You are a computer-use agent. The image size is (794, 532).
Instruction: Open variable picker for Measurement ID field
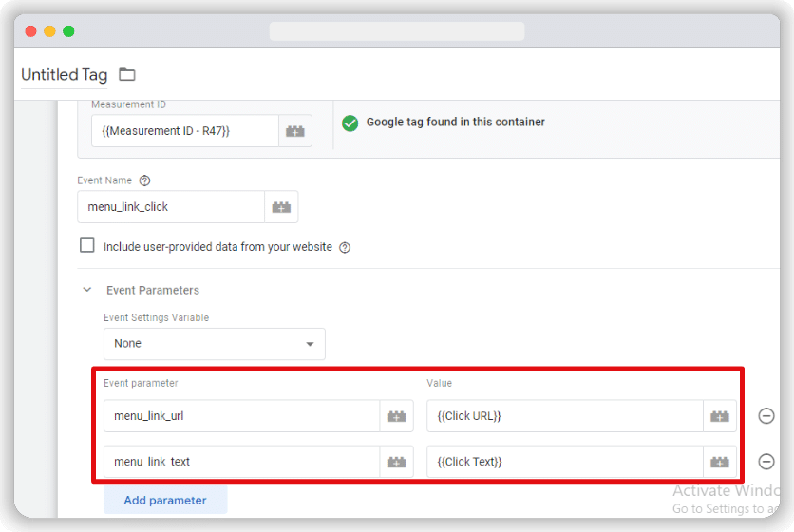point(295,131)
